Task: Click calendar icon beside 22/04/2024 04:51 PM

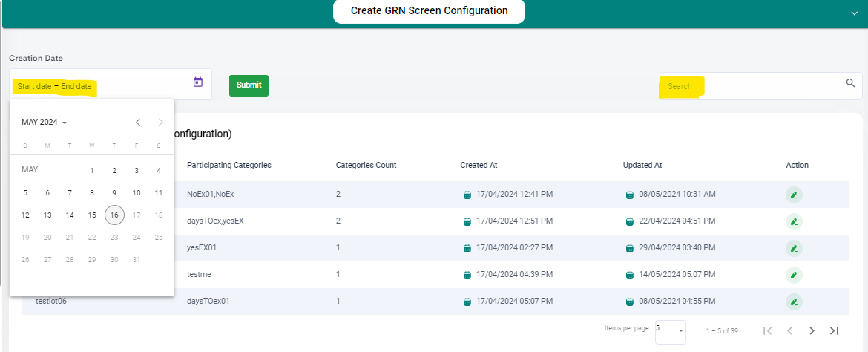Action: tap(629, 221)
